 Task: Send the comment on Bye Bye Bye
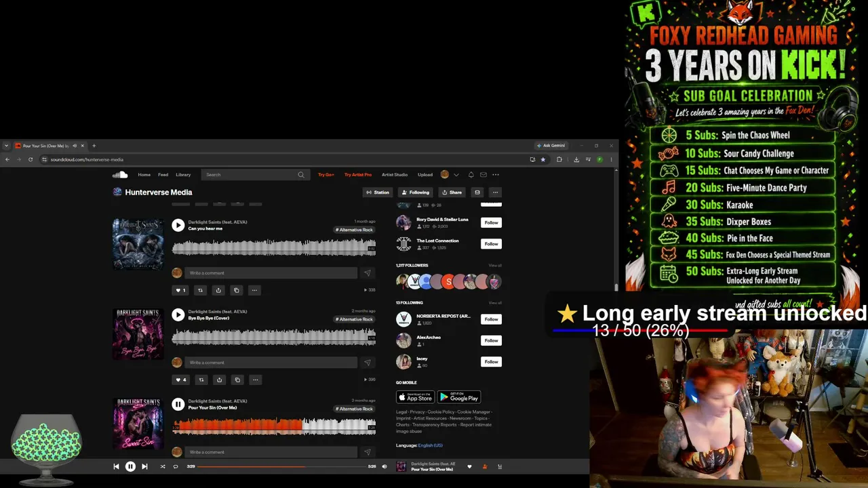368,363
